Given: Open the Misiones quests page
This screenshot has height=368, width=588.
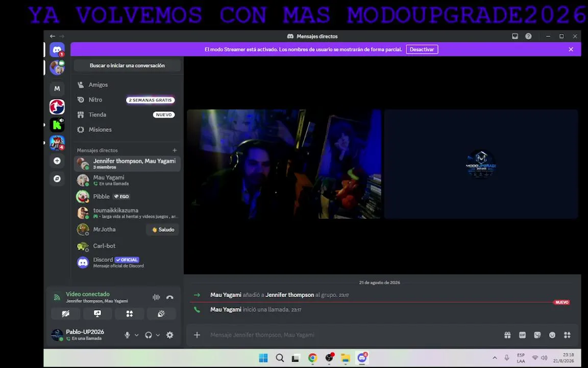Looking at the screenshot, I should pos(127,129).
